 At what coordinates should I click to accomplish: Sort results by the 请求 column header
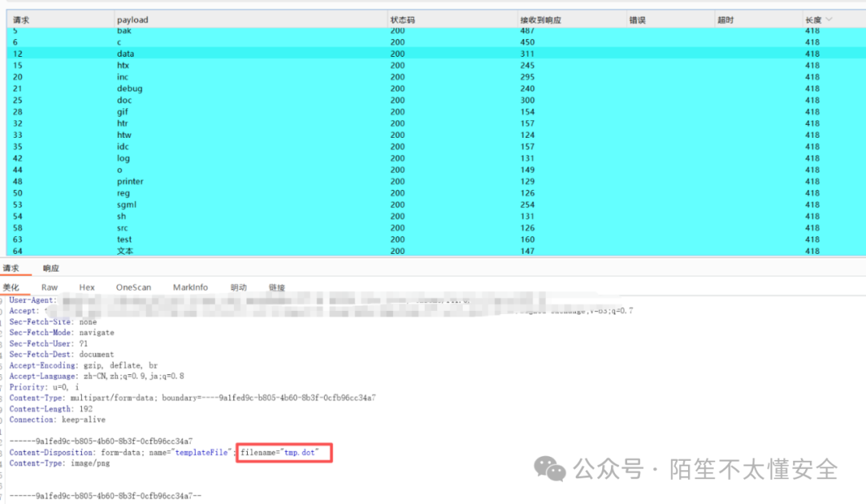click(x=21, y=20)
